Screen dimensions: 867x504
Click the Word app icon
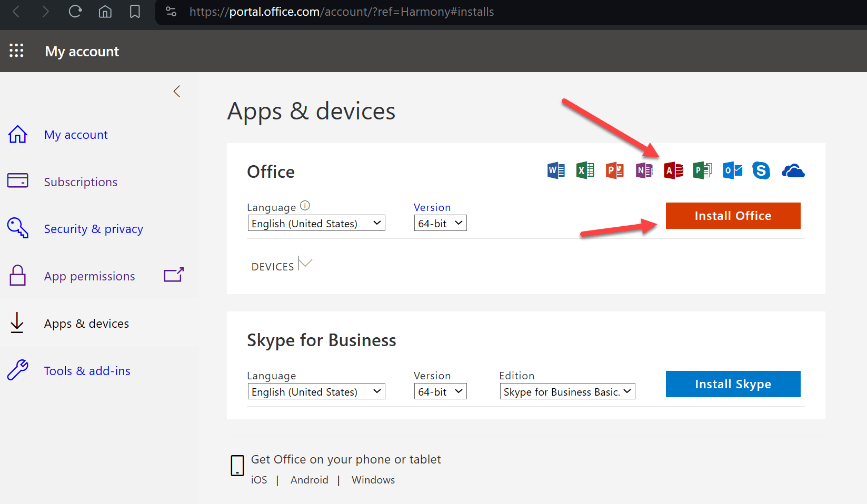(x=556, y=170)
